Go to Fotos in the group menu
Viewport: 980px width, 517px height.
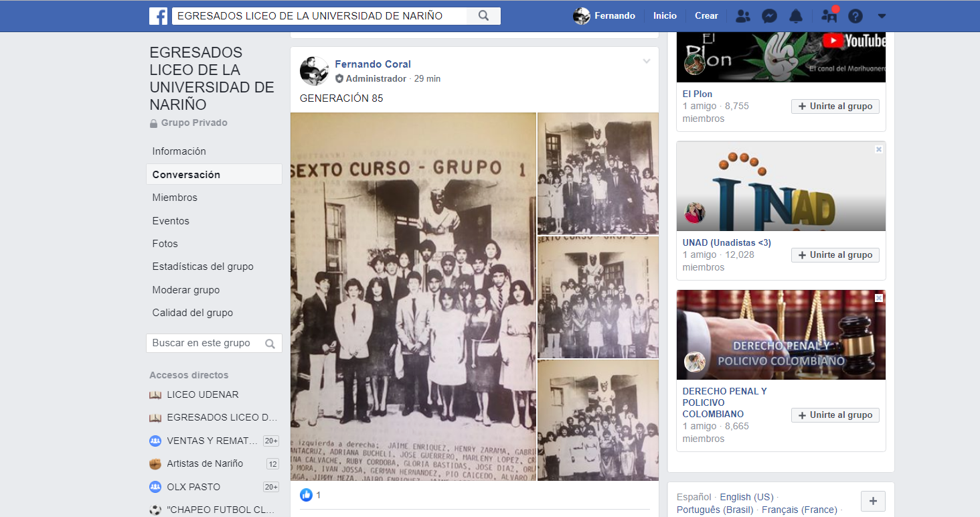point(165,244)
